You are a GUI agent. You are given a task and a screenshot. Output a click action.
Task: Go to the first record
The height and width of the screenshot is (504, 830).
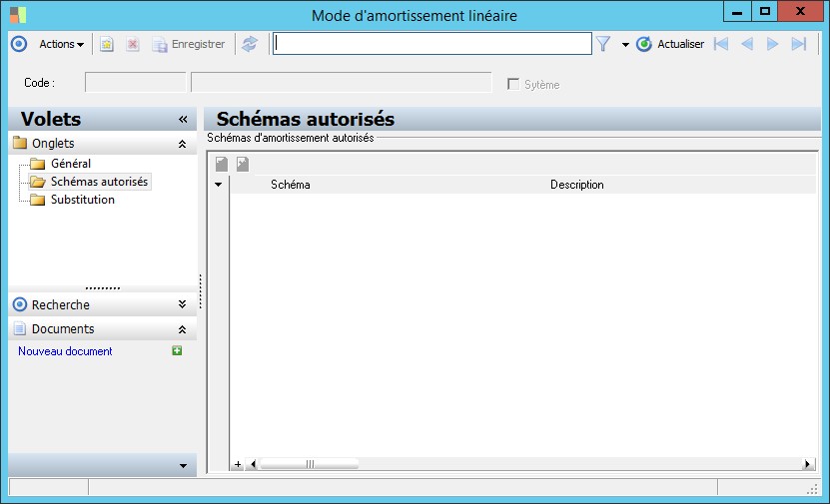click(x=721, y=44)
